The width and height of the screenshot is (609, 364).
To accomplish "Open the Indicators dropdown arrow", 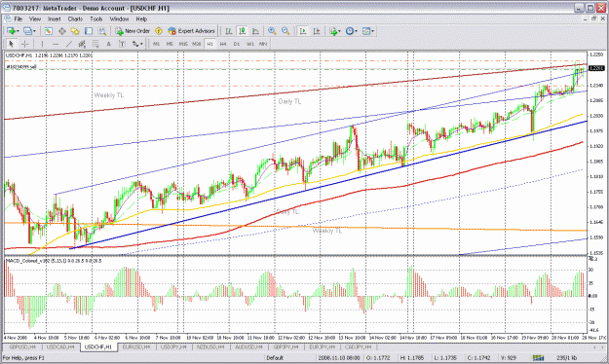I will pos(339,31).
